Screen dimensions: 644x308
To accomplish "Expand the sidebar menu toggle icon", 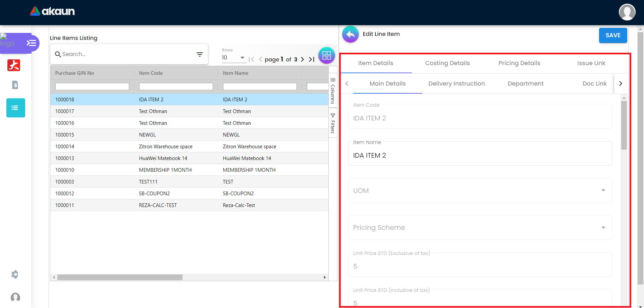I will [31, 43].
